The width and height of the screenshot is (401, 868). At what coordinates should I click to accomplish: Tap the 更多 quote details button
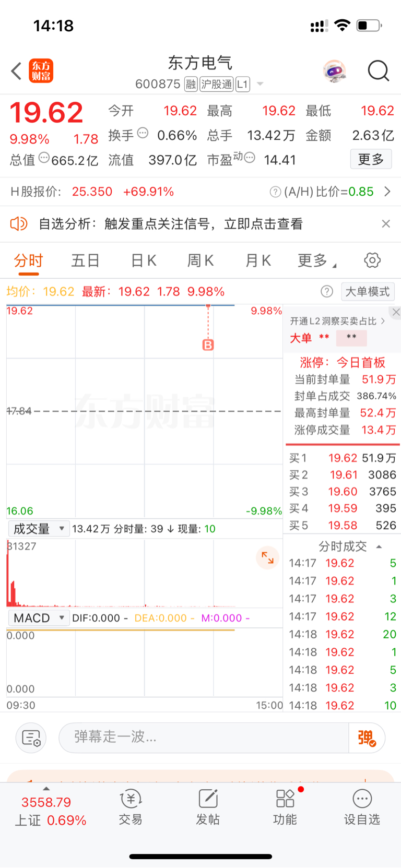(x=371, y=159)
